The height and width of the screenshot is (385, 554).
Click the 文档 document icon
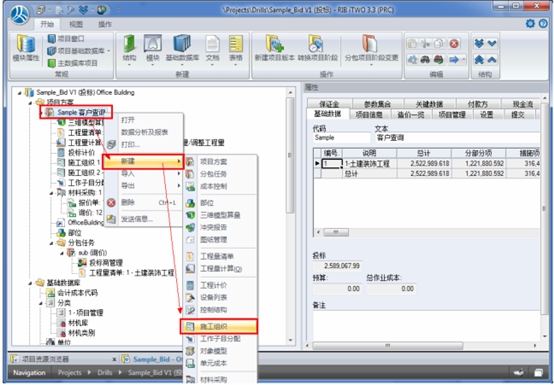[212, 44]
